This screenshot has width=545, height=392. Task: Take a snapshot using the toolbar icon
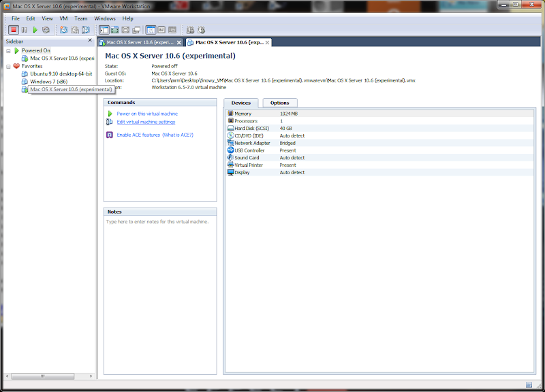(x=63, y=30)
